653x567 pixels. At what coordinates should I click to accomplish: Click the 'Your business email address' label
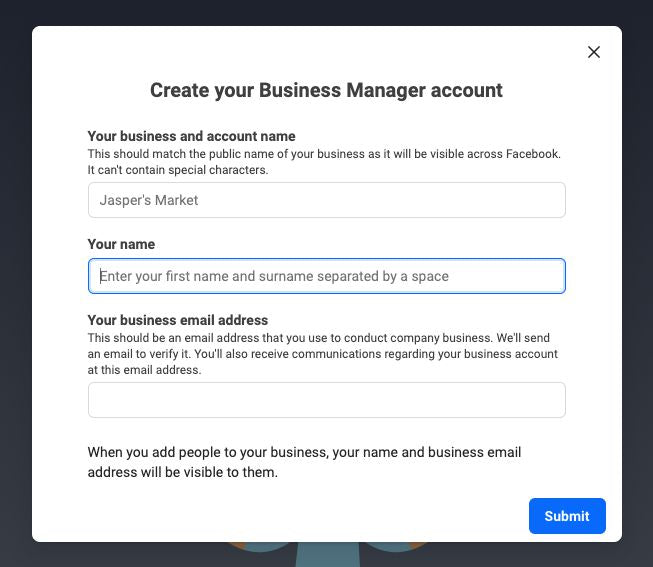(x=178, y=320)
